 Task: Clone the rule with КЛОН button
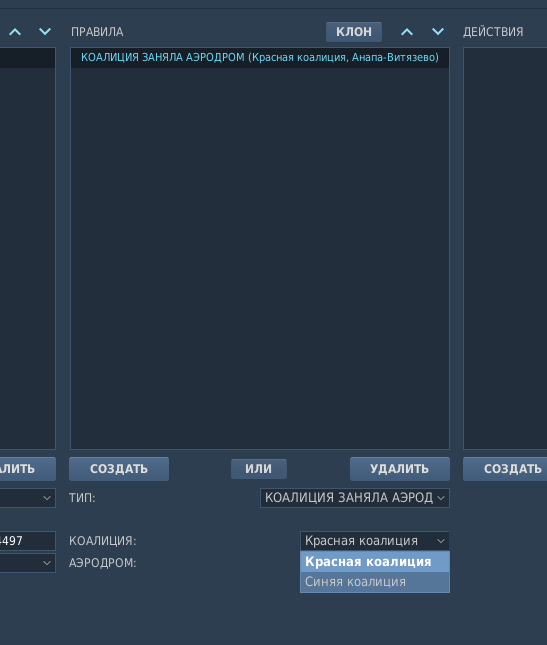(354, 32)
